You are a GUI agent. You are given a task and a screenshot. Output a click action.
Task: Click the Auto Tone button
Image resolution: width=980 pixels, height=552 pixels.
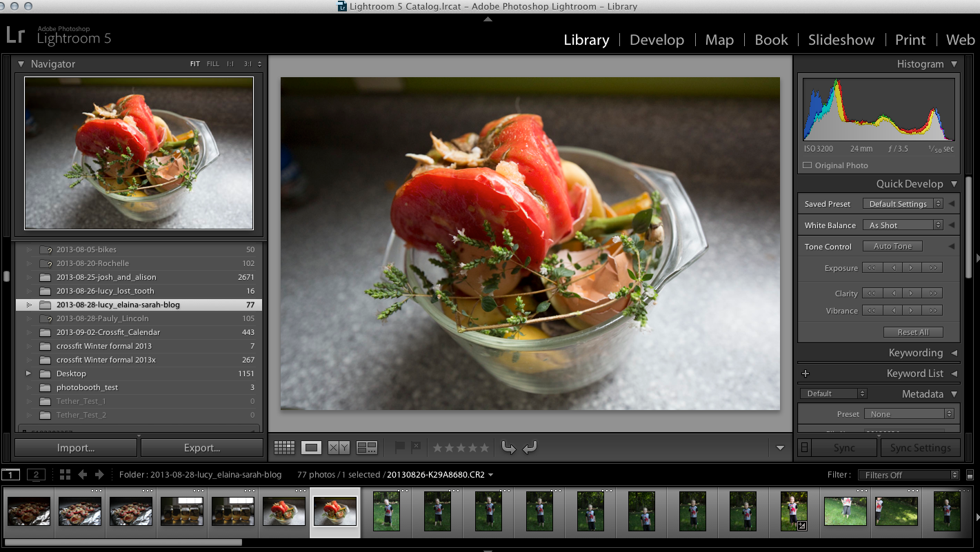892,246
